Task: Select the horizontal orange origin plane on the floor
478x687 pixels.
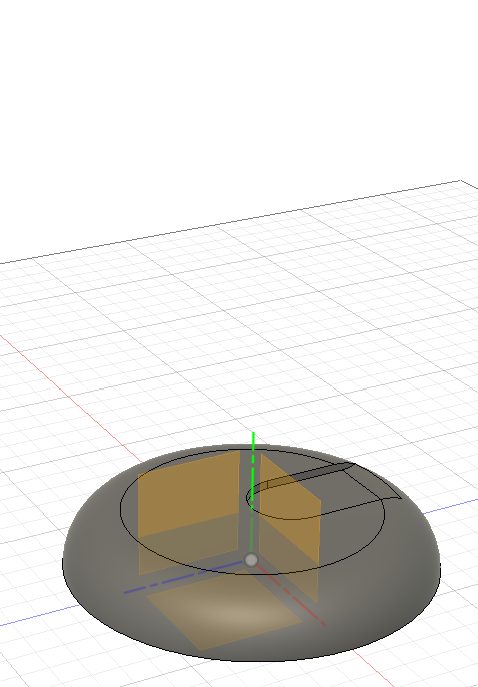Action: click(x=224, y=611)
